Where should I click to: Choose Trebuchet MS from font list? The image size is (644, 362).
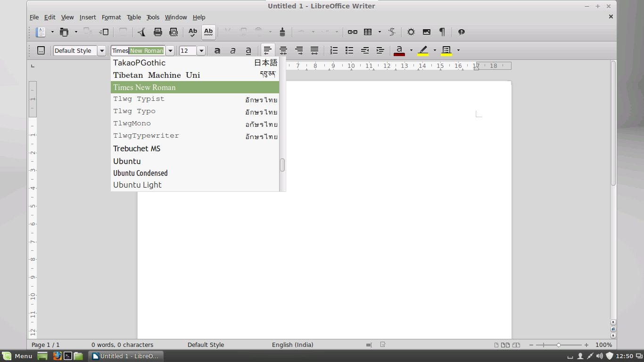pos(195,148)
